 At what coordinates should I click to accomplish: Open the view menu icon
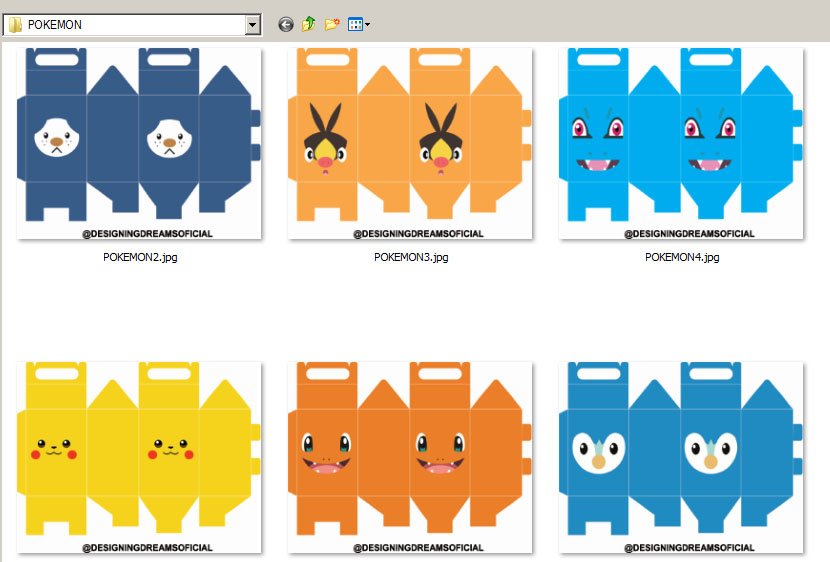pyautogui.click(x=355, y=24)
